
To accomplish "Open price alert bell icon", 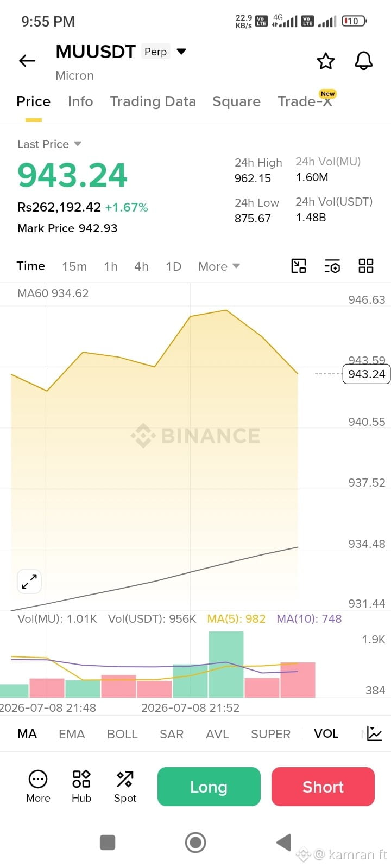I will tap(364, 61).
